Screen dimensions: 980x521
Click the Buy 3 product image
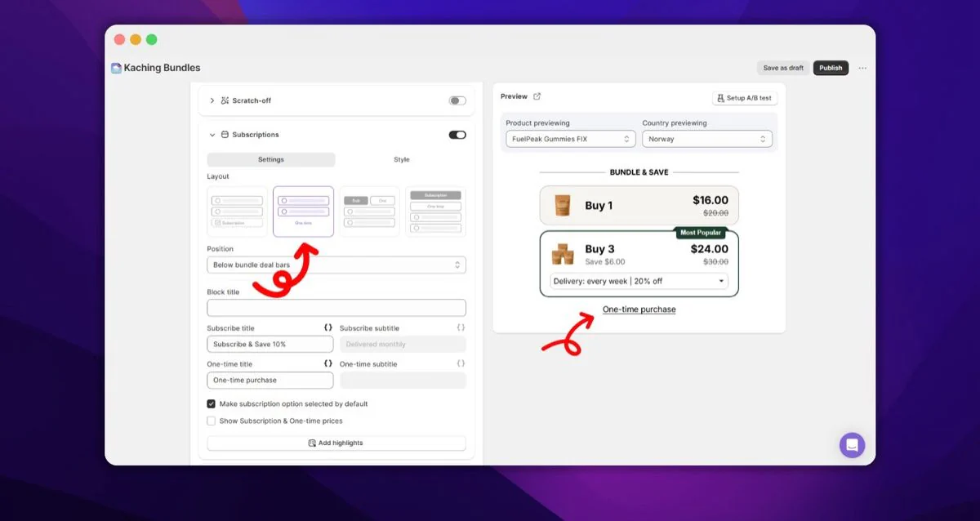[x=563, y=255]
